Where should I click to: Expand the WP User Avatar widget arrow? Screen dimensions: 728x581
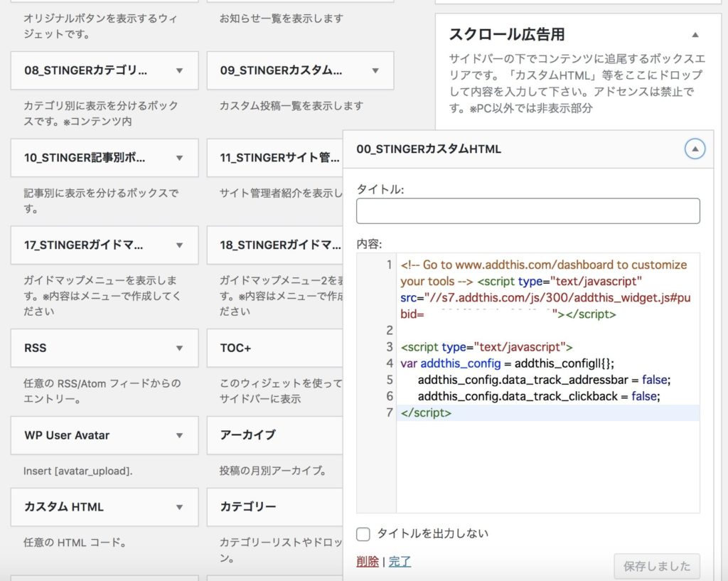coord(179,436)
